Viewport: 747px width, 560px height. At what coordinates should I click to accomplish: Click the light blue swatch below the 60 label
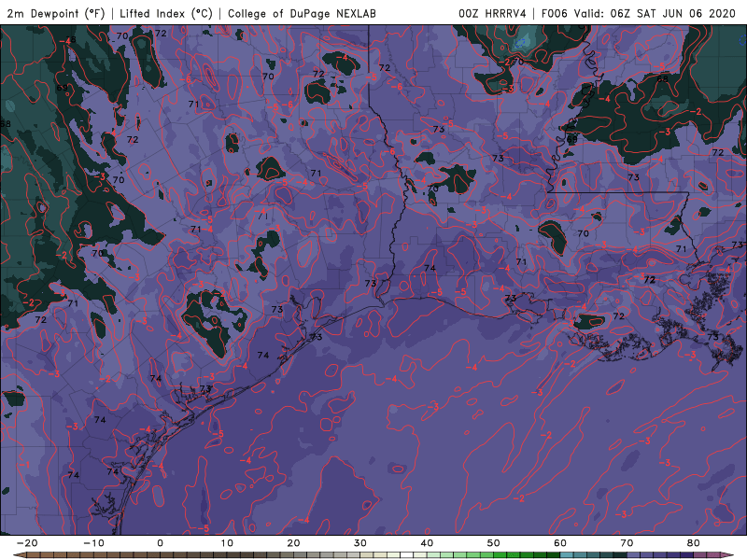coord(567,555)
